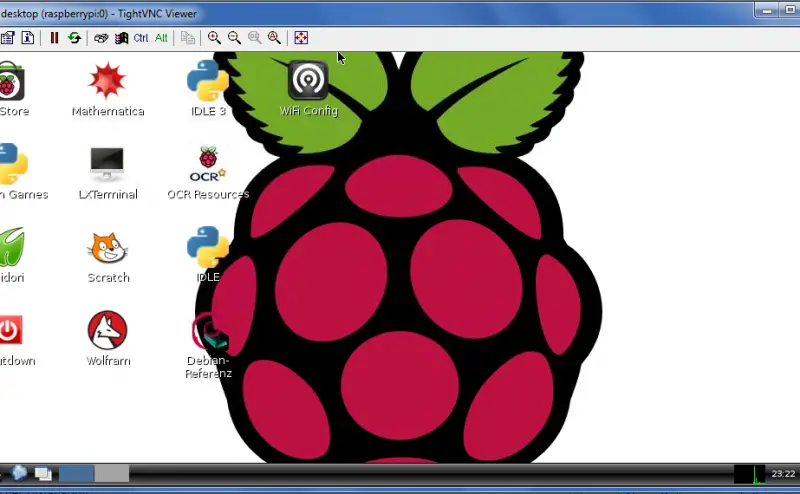Image resolution: width=800 pixels, height=494 pixels.
Task: Switch to the second workspace in the pager
Action: pos(112,474)
